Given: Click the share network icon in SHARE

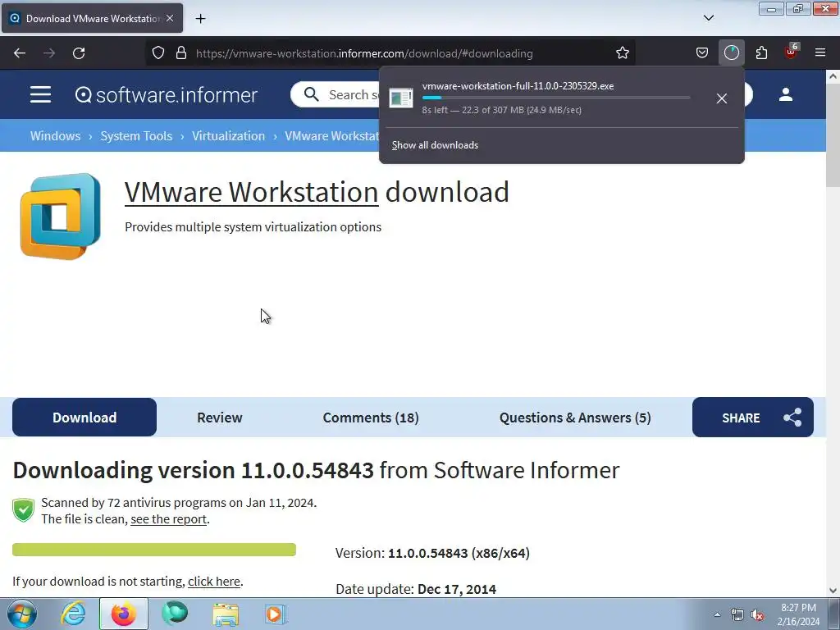Looking at the screenshot, I should click(792, 418).
